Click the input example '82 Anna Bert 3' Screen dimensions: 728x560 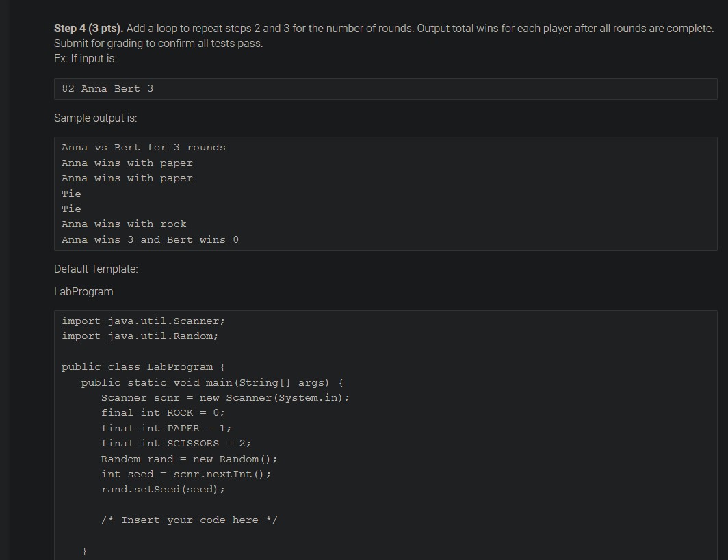click(107, 89)
